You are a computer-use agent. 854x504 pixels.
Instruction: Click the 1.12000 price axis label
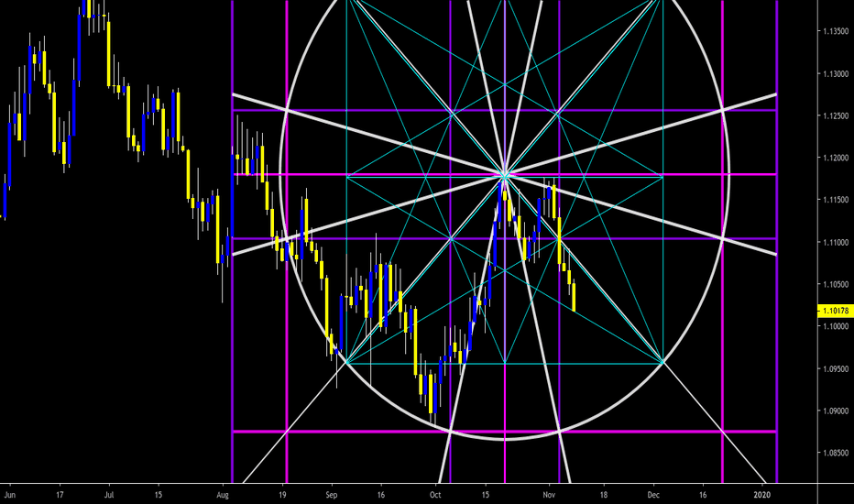click(836, 158)
